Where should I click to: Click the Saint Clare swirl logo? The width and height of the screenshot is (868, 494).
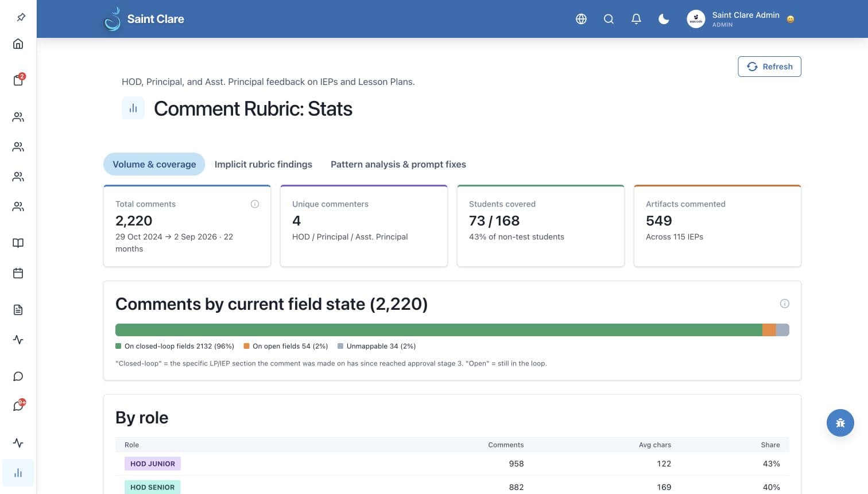coord(112,19)
